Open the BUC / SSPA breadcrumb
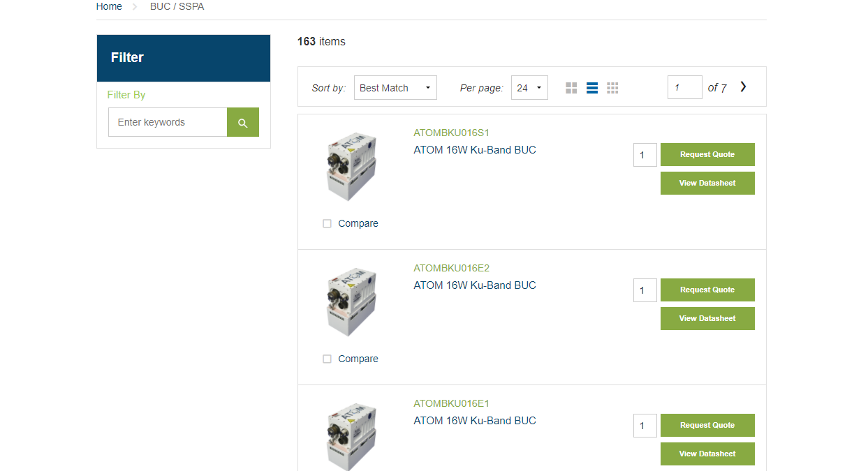This screenshot has width=868, height=471. click(x=177, y=6)
